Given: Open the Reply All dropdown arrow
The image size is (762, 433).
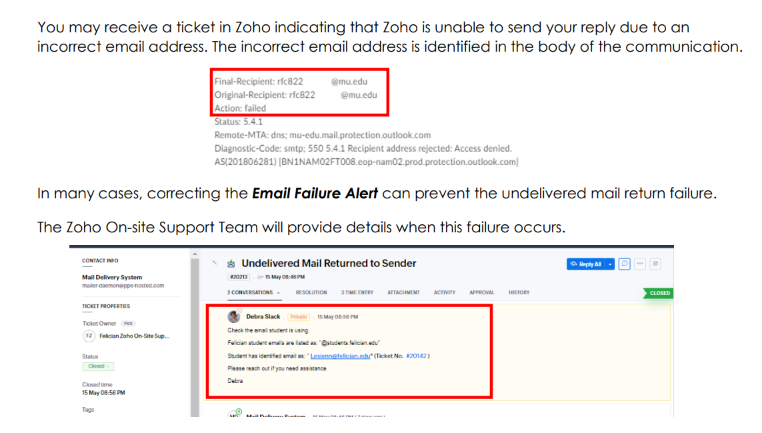Looking at the screenshot, I should coord(610,263).
